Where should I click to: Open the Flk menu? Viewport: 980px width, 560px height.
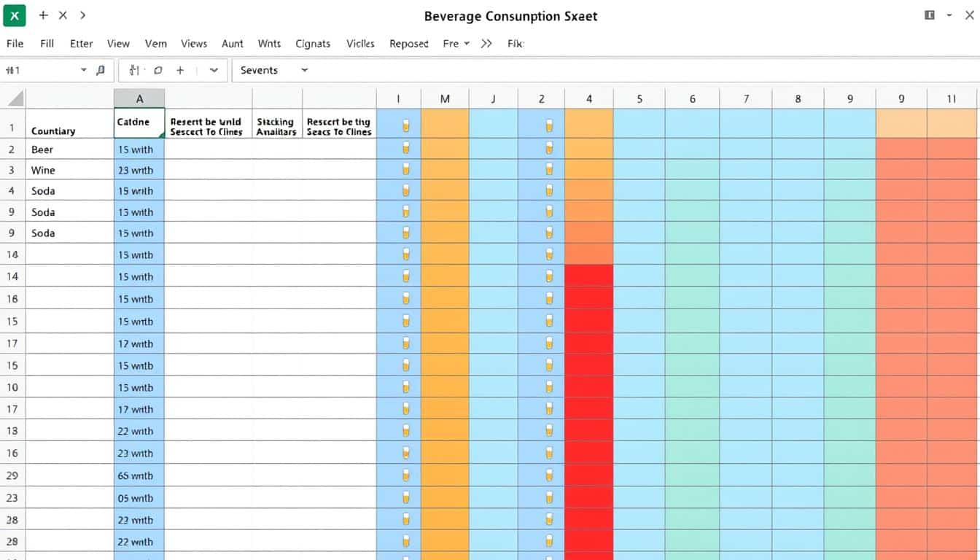tap(516, 44)
